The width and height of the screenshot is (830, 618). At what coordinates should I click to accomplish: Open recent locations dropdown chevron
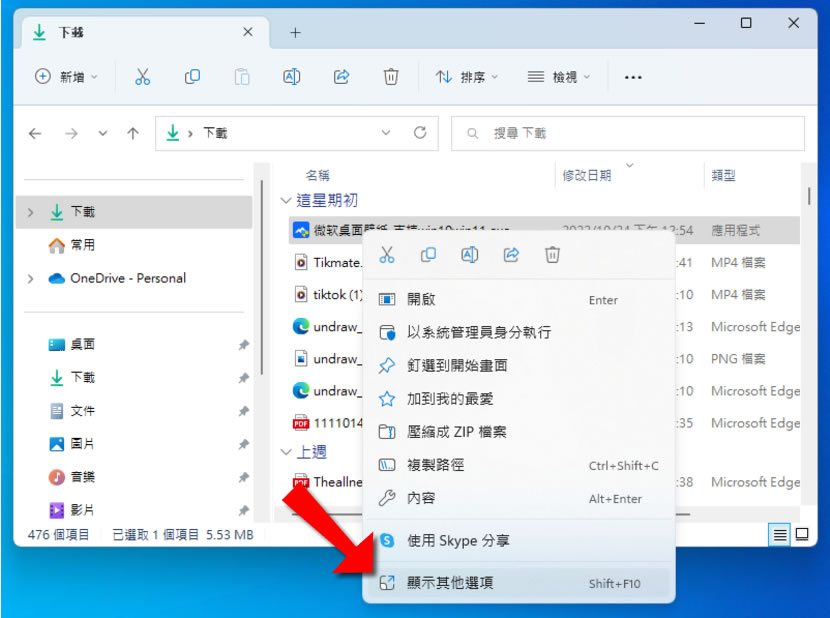pyautogui.click(x=103, y=133)
